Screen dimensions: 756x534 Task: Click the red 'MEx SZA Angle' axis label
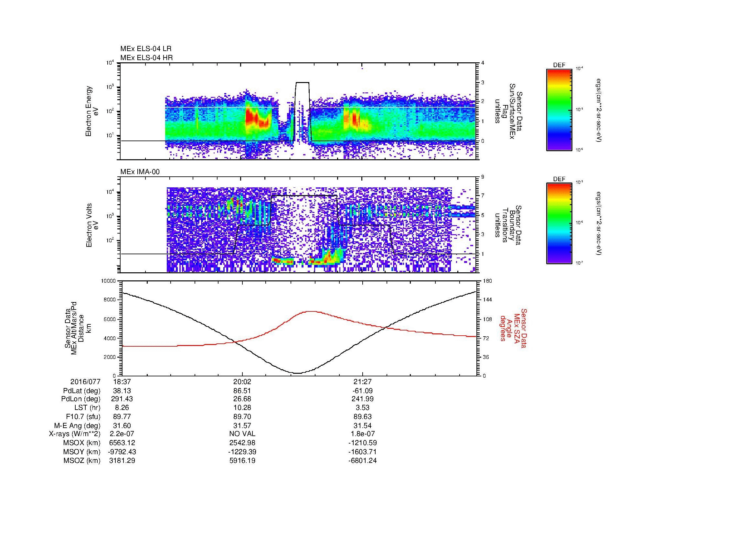click(x=513, y=328)
